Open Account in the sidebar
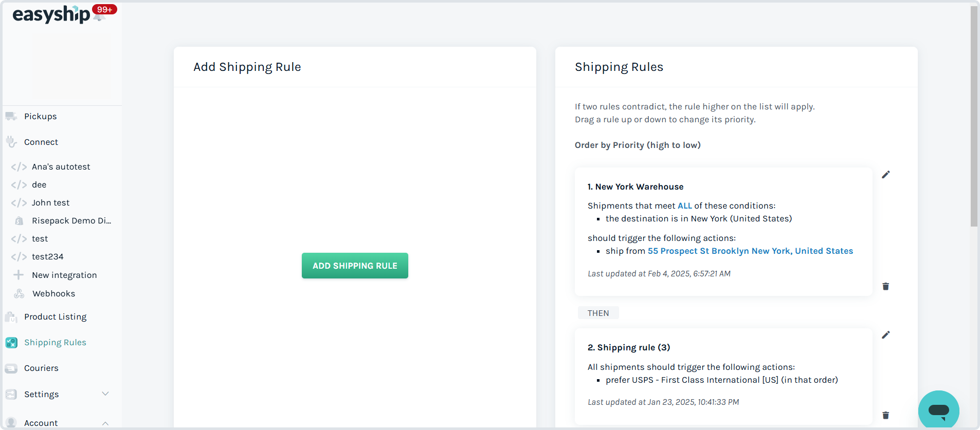This screenshot has height=430, width=980. point(41,423)
